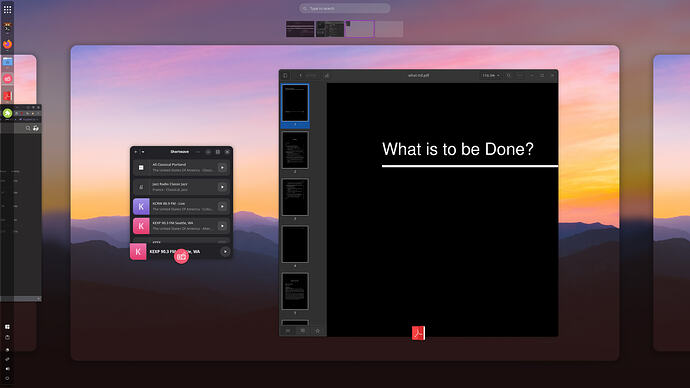
Task: Launch the terminal from the dock
Action: 7,28
